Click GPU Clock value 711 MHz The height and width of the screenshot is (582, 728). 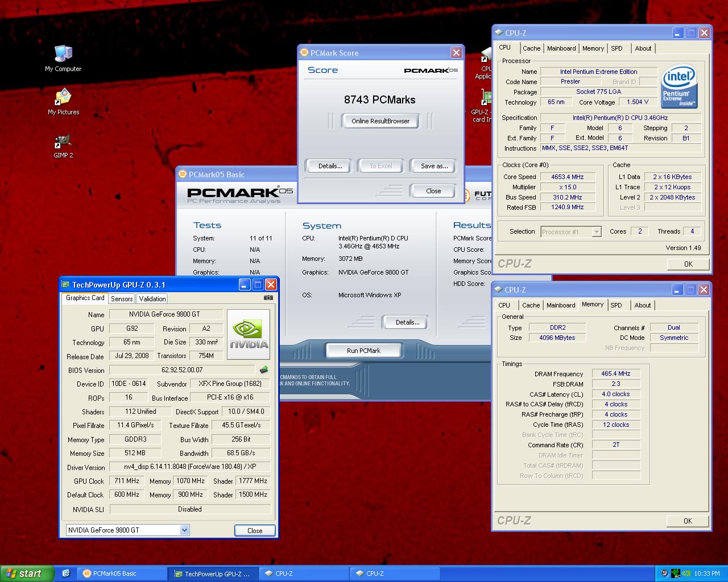coord(127,481)
